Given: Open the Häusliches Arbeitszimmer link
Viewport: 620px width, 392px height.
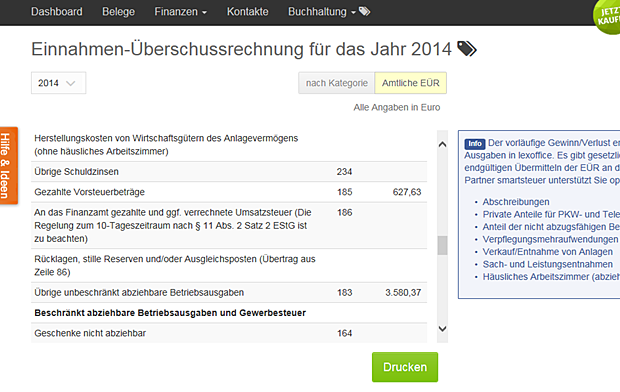Looking at the screenshot, I should click(x=551, y=276).
